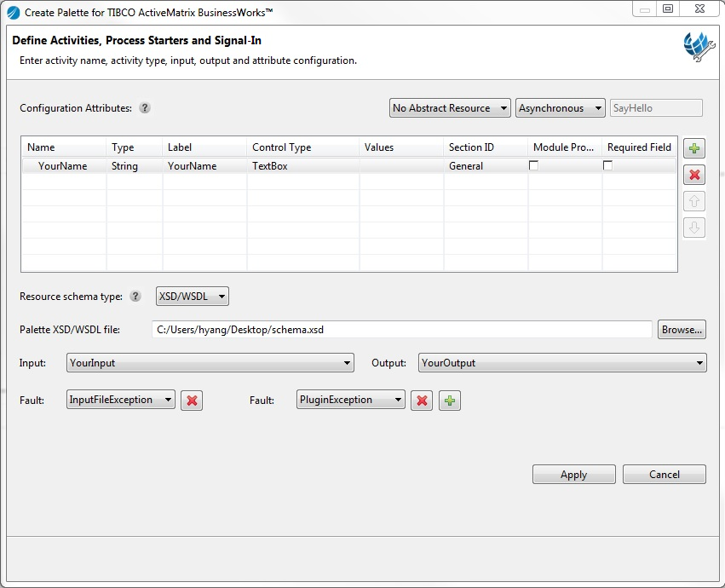
Task: Click the Palette XSD/WSDL file path field
Action: pos(402,330)
